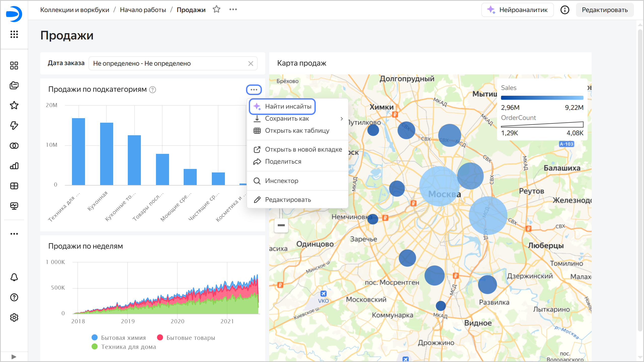This screenshot has width=644, height=362.
Task: Click the favorites star in the breadcrumb bar
Action: pos(216,10)
